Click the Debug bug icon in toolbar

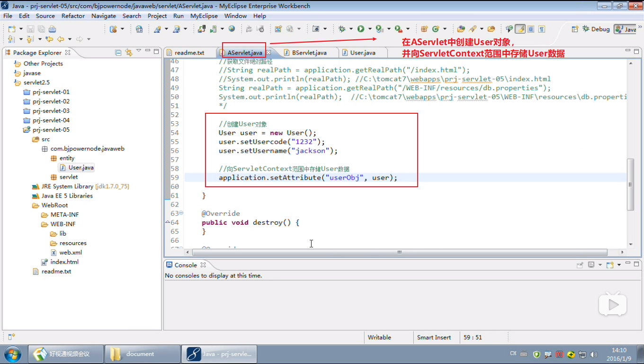pos(342,29)
